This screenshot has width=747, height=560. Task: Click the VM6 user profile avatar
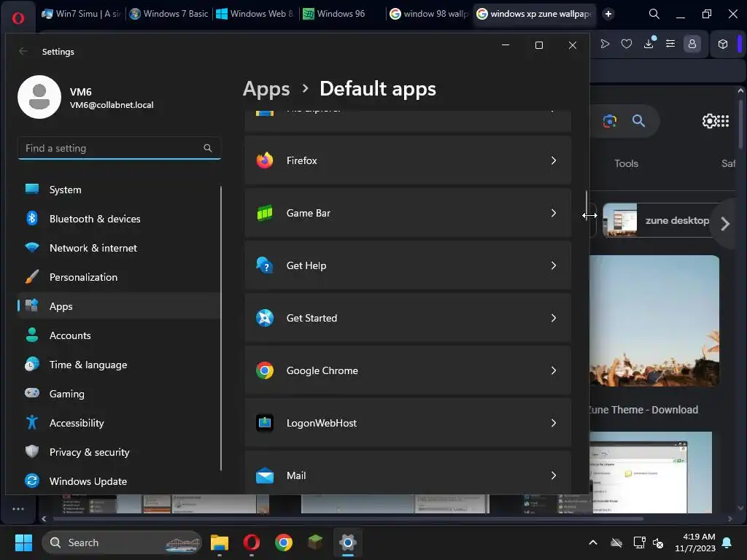click(x=39, y=97)
